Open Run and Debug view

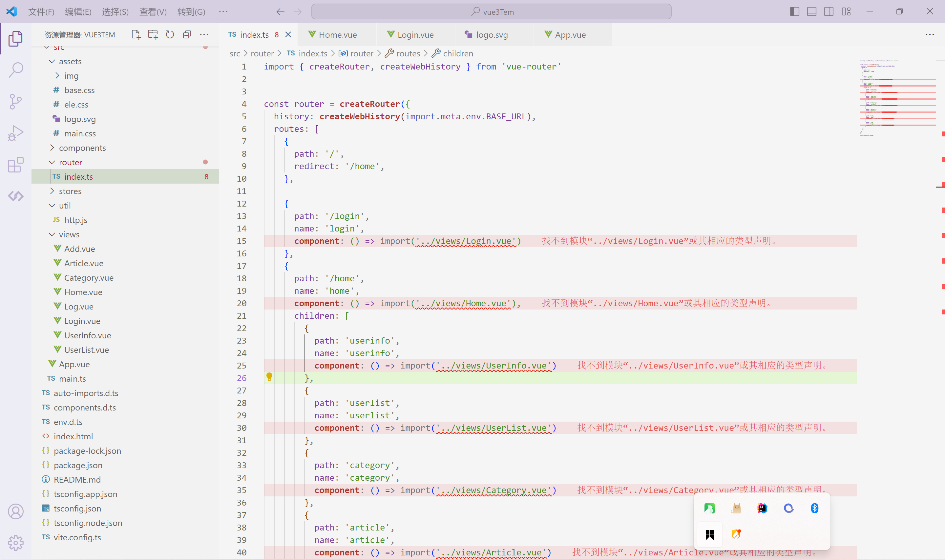15,133
